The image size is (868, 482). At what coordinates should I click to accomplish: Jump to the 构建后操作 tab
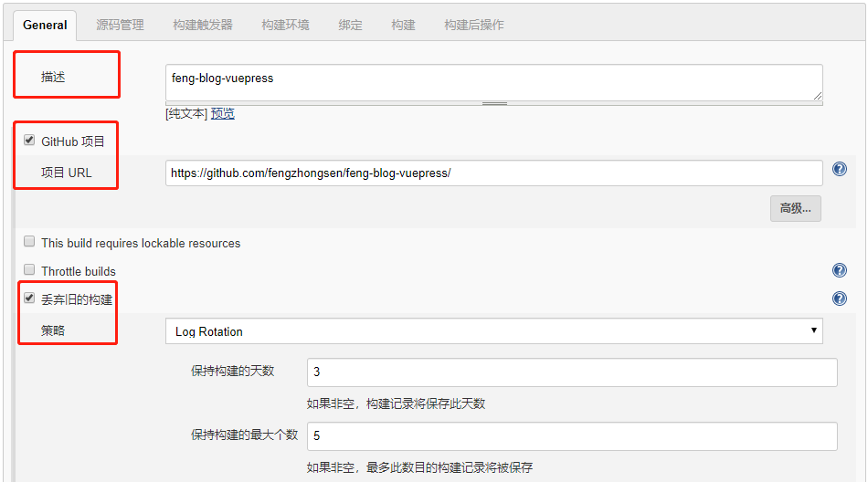473,25
